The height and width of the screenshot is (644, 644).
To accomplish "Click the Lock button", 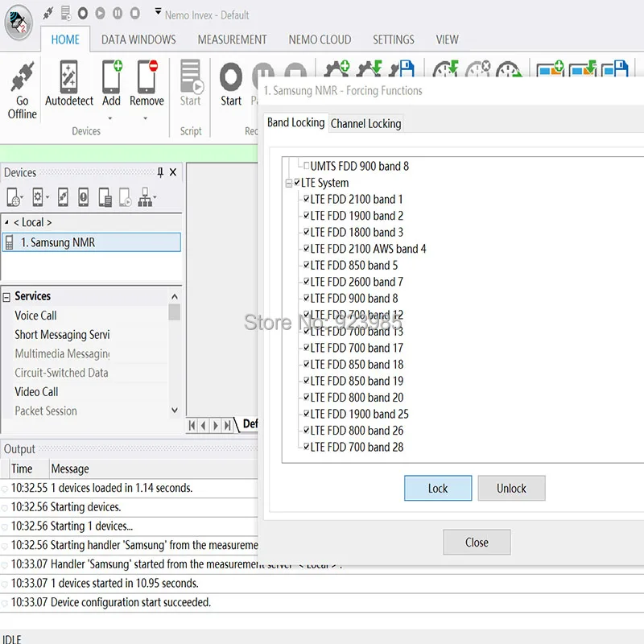I will [438, 489].
